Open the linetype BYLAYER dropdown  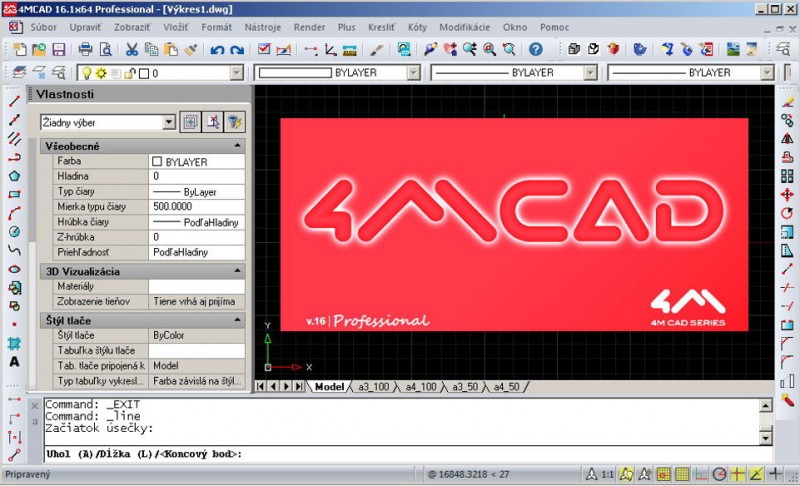[x=590, y=73]
